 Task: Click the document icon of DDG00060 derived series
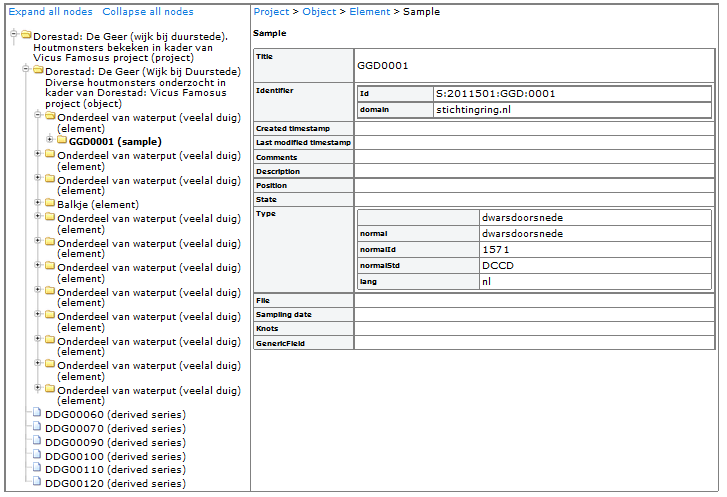[37, 412]
